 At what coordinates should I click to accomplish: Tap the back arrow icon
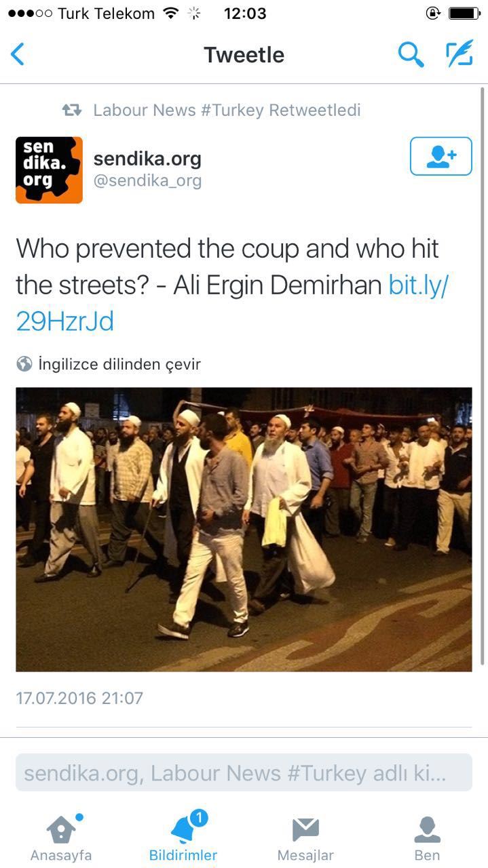point(18,54)
